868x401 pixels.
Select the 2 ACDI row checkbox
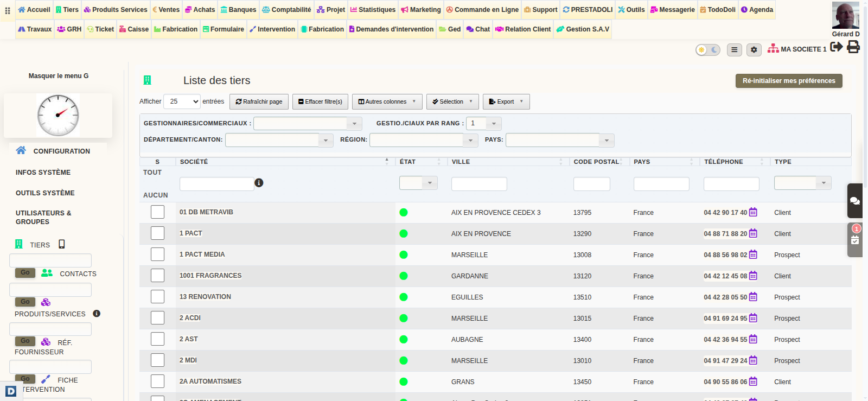click(x=157, y=317)
